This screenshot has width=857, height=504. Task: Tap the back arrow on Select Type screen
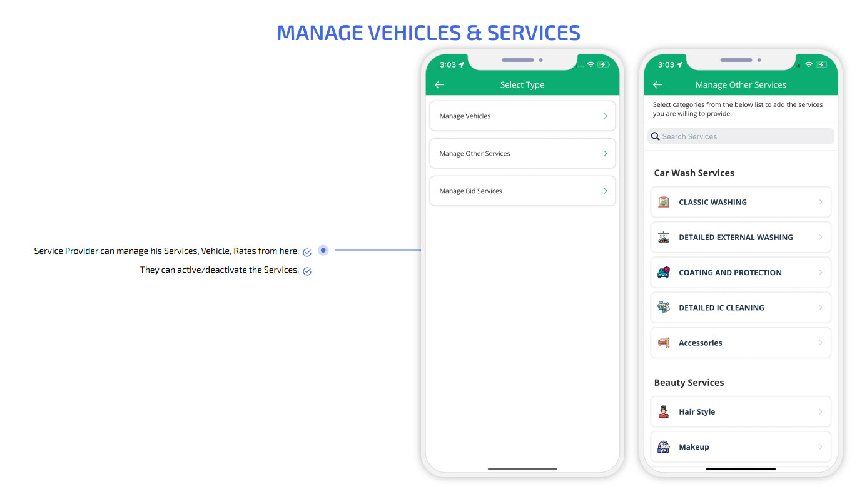pyautogui.click(x=439, y=85)
